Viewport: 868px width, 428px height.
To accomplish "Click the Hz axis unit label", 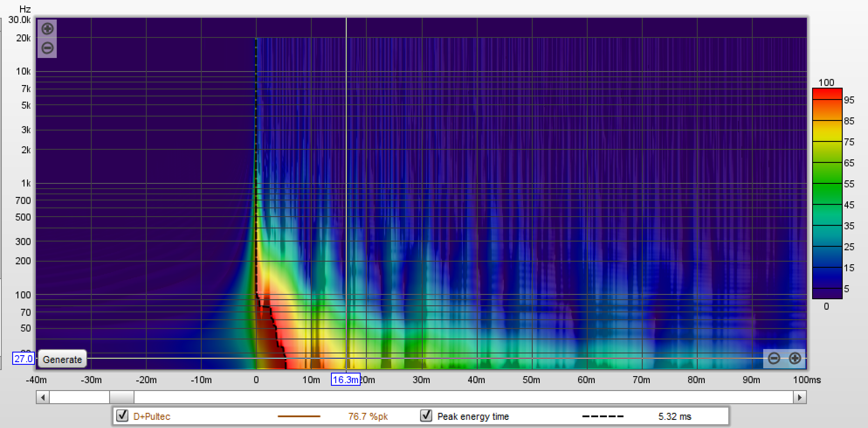I will pos(25,9).
